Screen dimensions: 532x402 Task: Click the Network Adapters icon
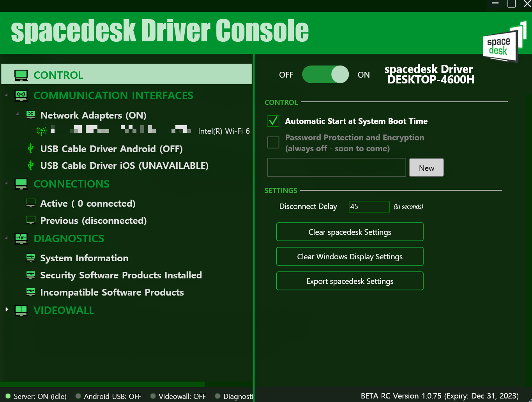[x=31, y=115]
